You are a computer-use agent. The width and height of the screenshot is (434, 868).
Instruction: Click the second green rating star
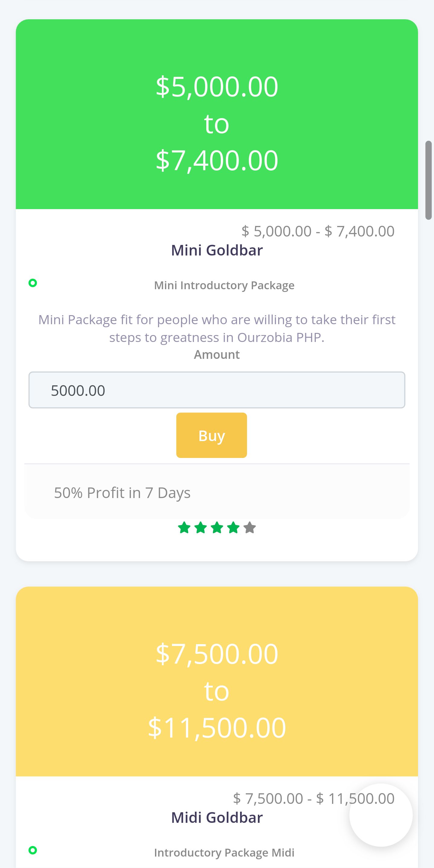point(201,528)
